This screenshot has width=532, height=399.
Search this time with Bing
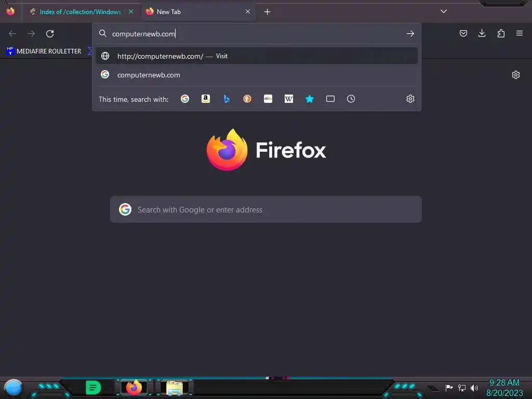coord(227,99)
